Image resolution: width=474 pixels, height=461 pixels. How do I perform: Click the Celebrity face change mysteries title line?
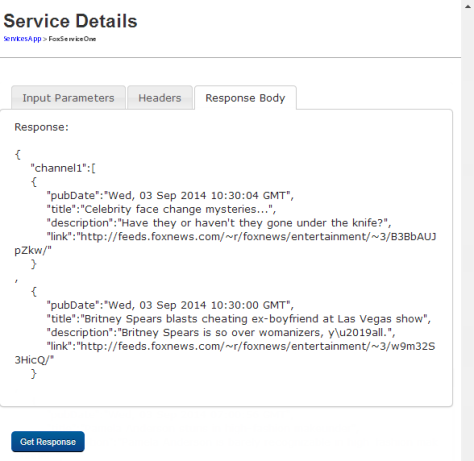click(x=161, y=209)
